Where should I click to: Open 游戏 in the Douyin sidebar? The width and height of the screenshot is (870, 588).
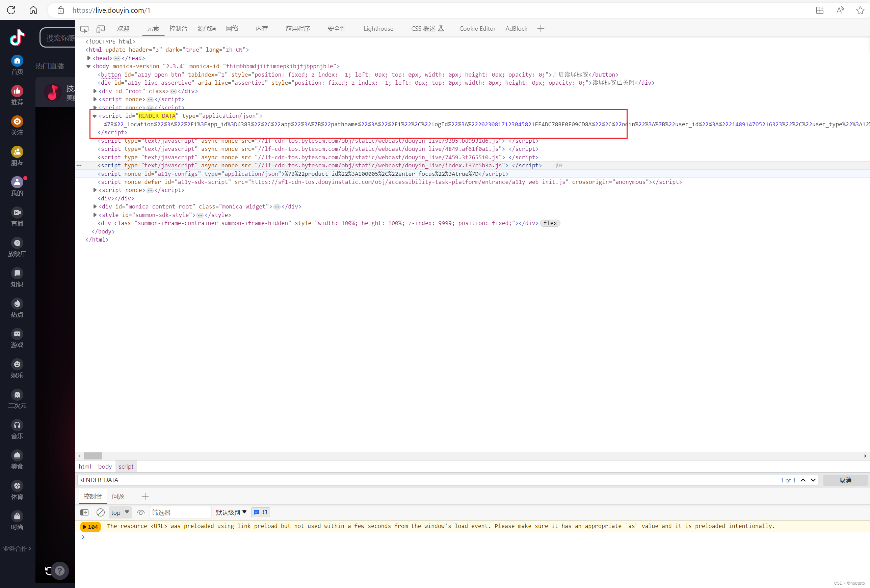[x=17, y=338]
